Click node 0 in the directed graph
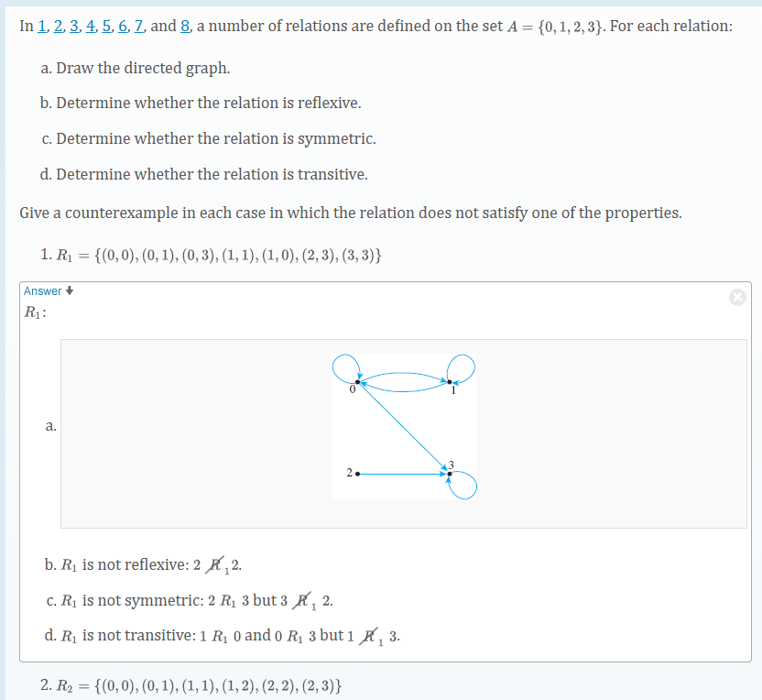This screenshot has height=700, width=762. pyautogui.click(x=357, y=381)
